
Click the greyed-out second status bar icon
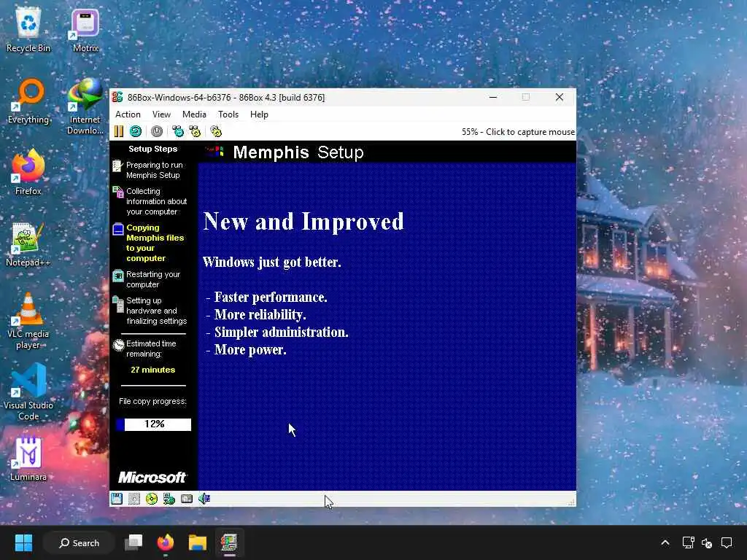click(x=134, y=499)
